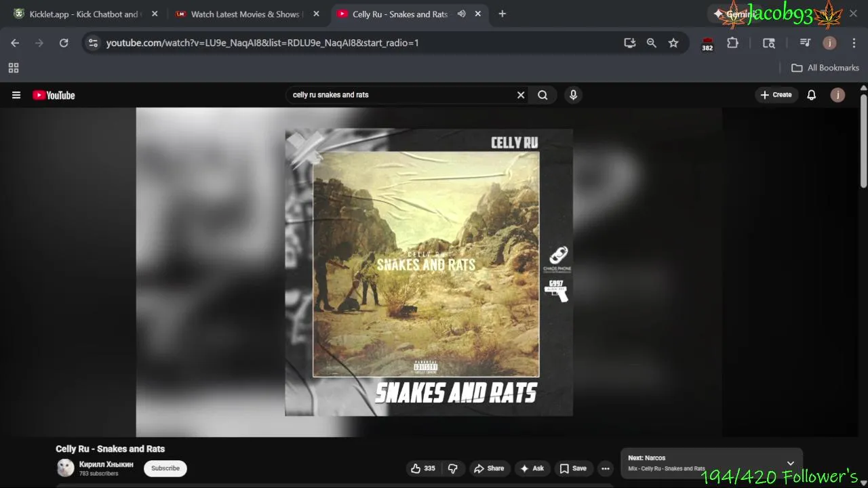
Task: Install or cast page icon in address bar
Action: 630,43
